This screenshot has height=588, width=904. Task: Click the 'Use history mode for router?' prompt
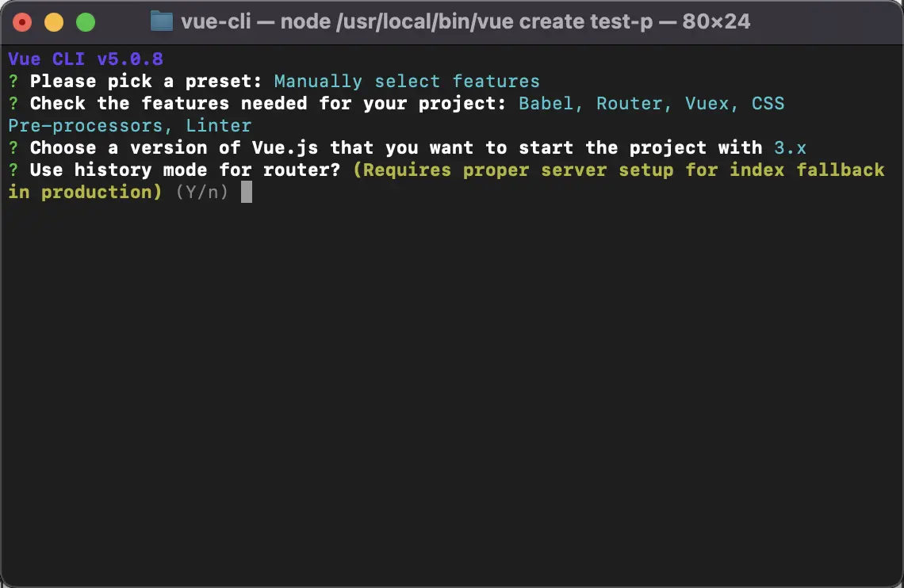186,170
